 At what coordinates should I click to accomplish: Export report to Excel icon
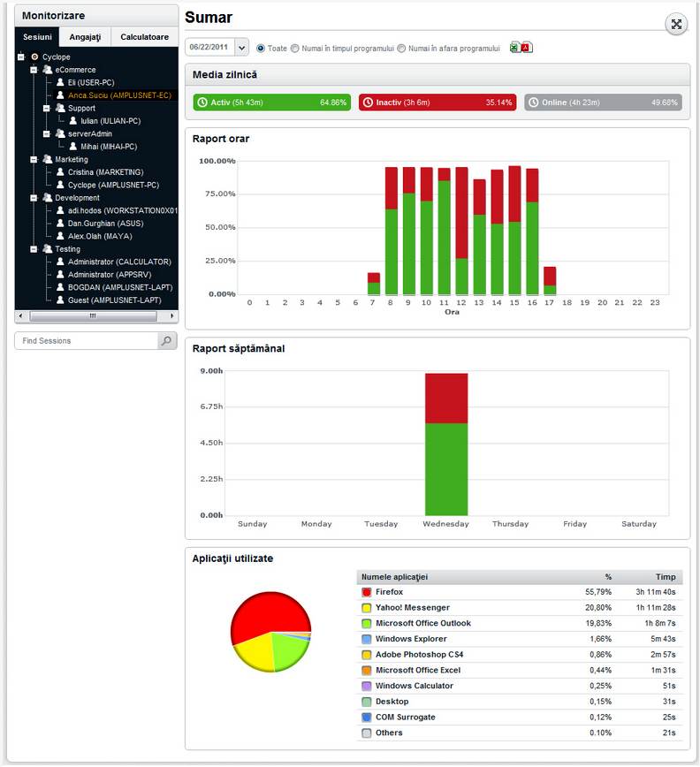tap(514, 48)
